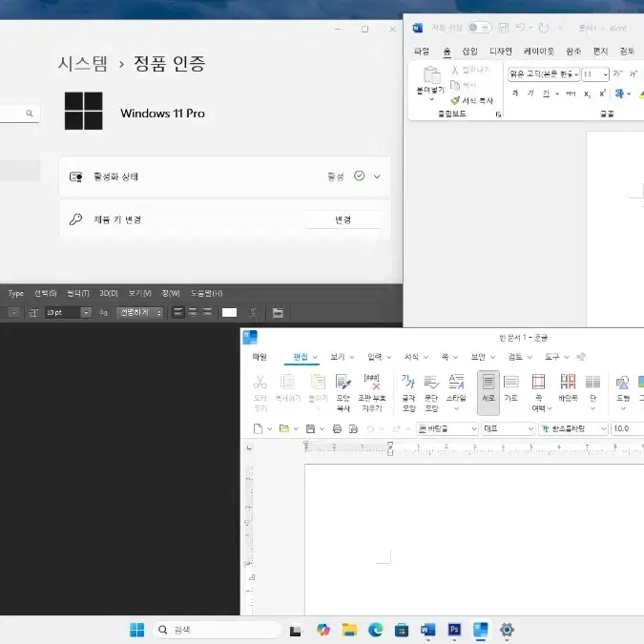Click the Paste clipboard icon in Word
The height and width of the screenshot is (644, 644).
click(x=431, y=74)
